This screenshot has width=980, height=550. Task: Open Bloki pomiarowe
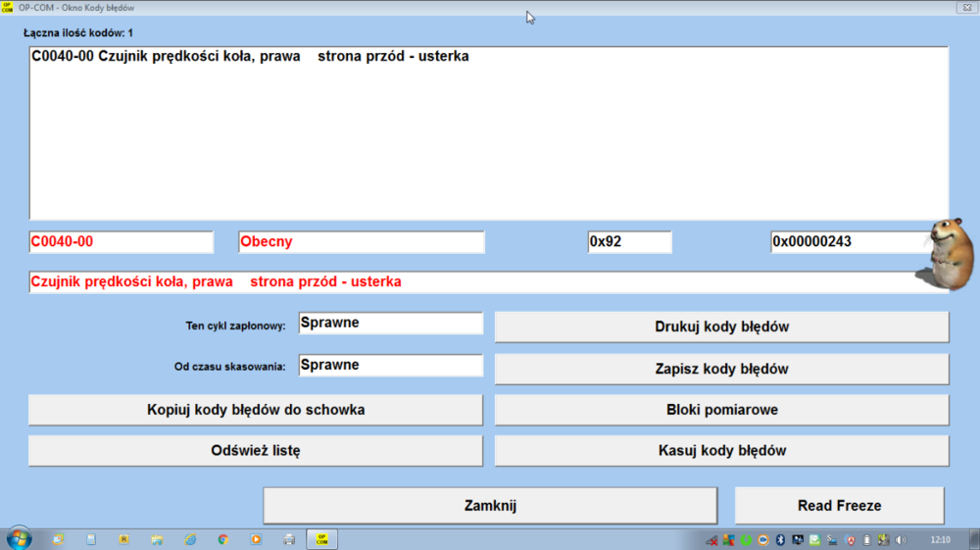(x=721, y=410)
